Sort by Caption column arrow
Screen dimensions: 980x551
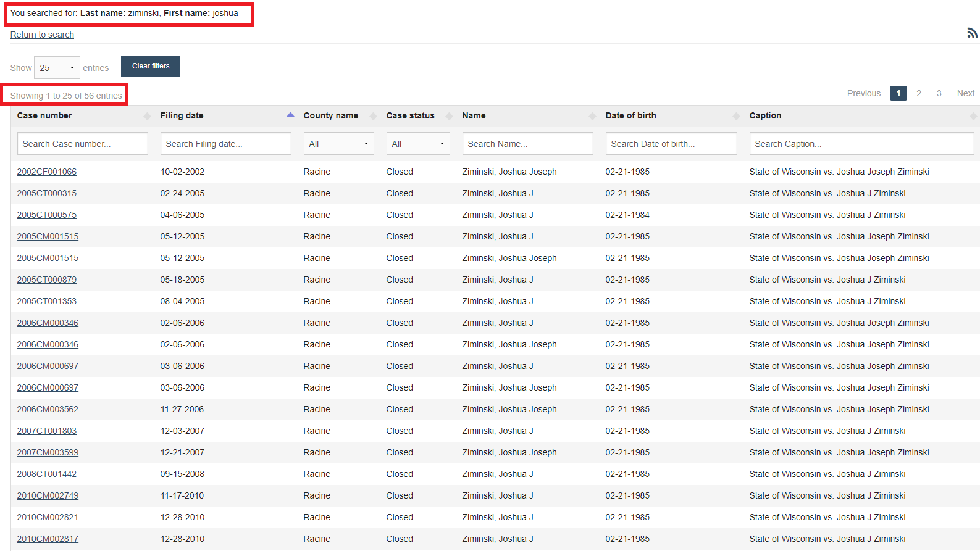(973, 116)
